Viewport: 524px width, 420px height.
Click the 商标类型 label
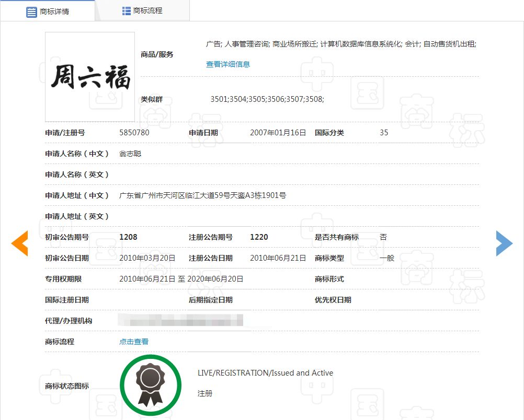click(329, 258)
